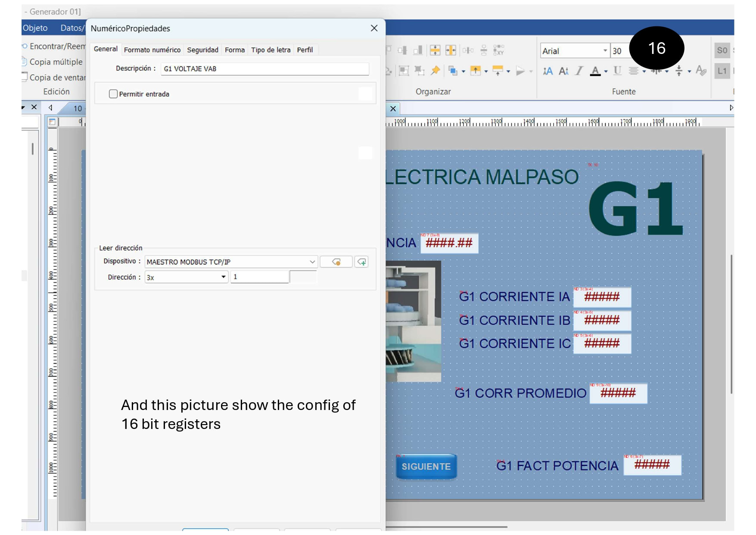
Task: Click the black font color icon
Action: (595, 71)
